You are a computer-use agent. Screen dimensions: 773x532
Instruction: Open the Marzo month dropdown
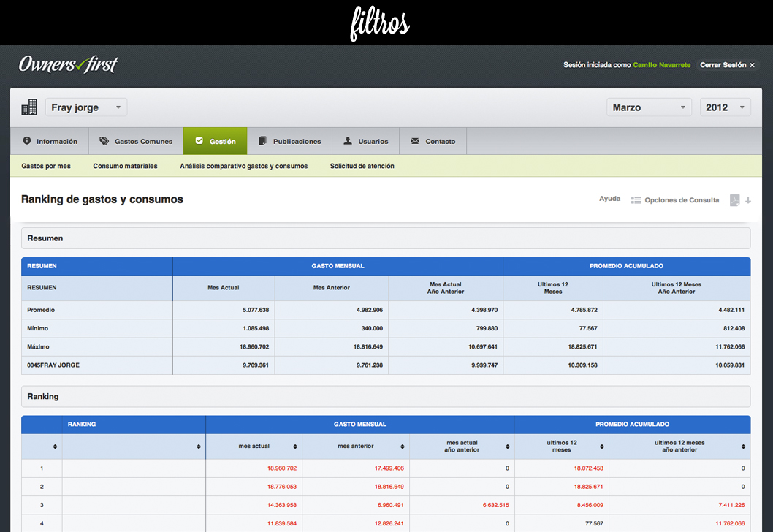pos(649,107)
